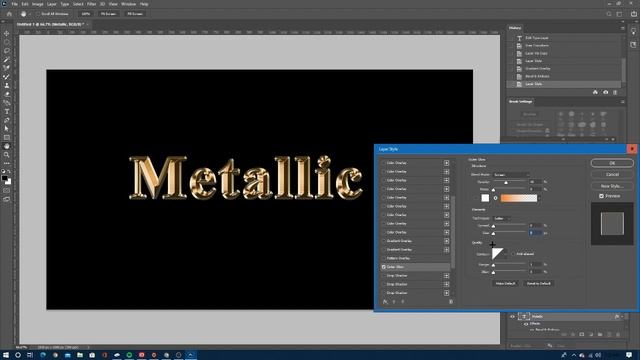Image resolution: width=640 pixels, height=360 pixels.
Task: Click T thumbnail of Metallic text layer
Action: pos(524,316)
